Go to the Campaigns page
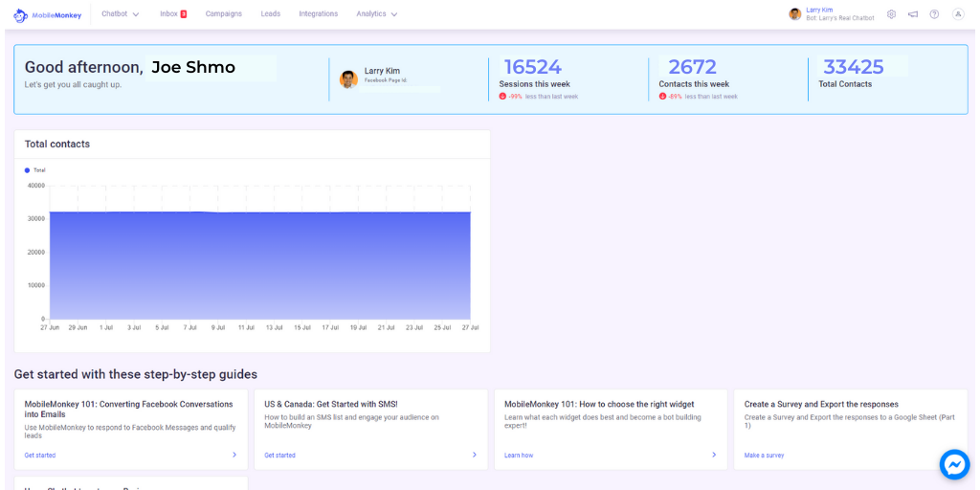980x490 pixels. click(224, 13)
